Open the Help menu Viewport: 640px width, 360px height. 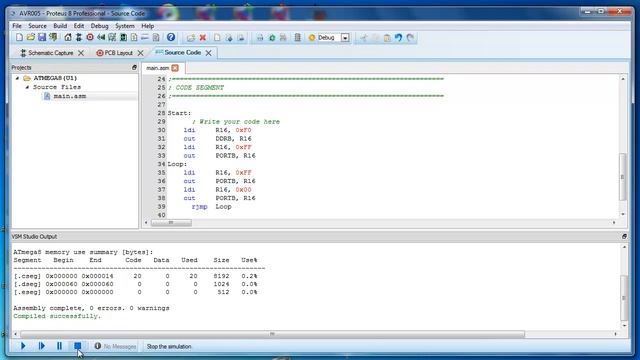[147, 26]
